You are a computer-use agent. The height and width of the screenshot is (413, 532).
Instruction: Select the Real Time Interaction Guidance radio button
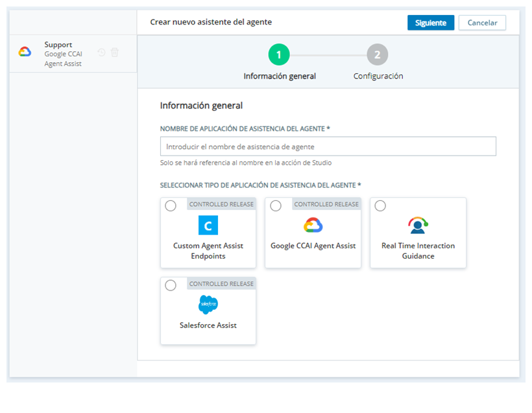(380, 206)
